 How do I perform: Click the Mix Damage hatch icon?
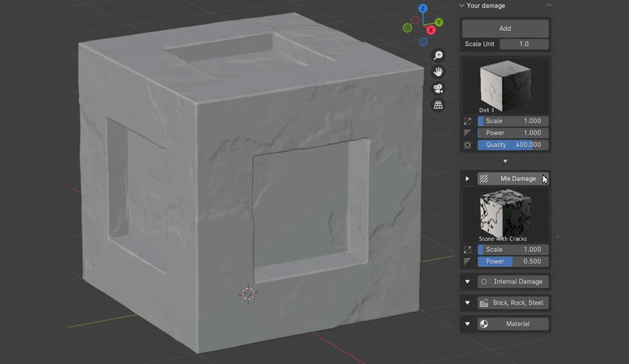[x=485, y=179]
